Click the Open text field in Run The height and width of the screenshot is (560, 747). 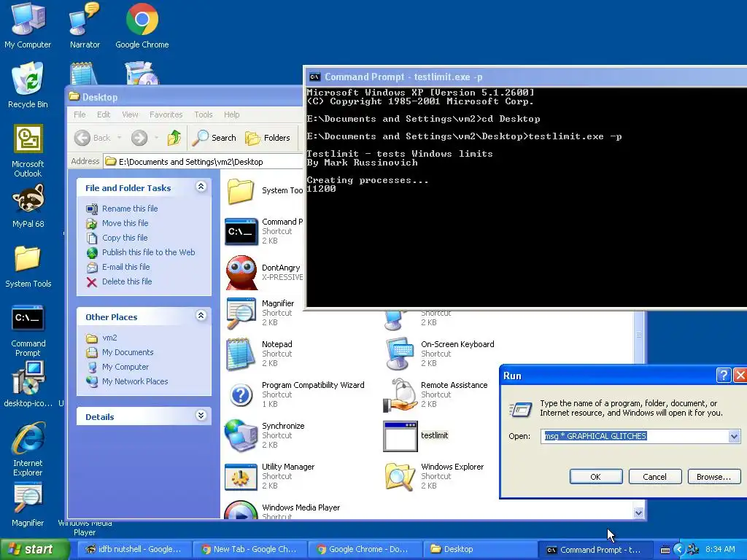(x=635, y=436)
